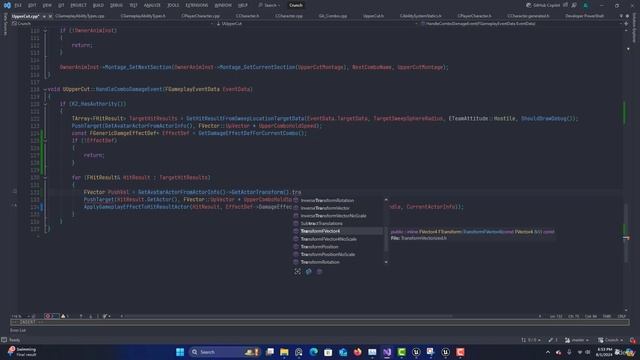The height and width of the screenshot is (360, 640).
Task: Switch to Developer PowerShell tab
Action: (584, 16)
